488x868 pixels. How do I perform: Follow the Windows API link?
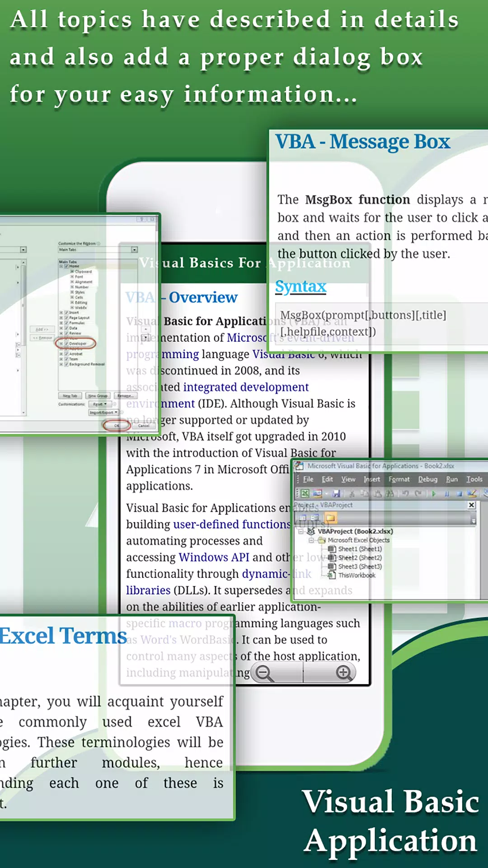214,557
